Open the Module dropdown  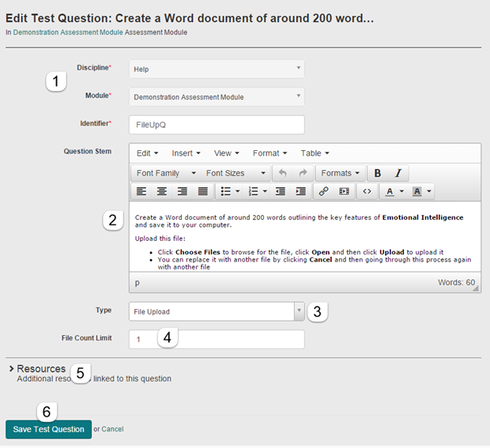pos(216,96)
